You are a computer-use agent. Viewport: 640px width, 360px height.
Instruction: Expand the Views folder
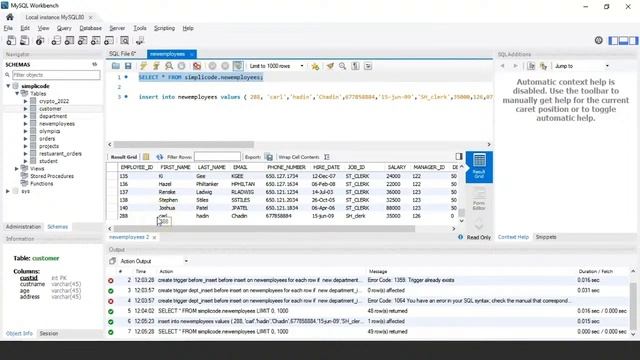[17, 168]
